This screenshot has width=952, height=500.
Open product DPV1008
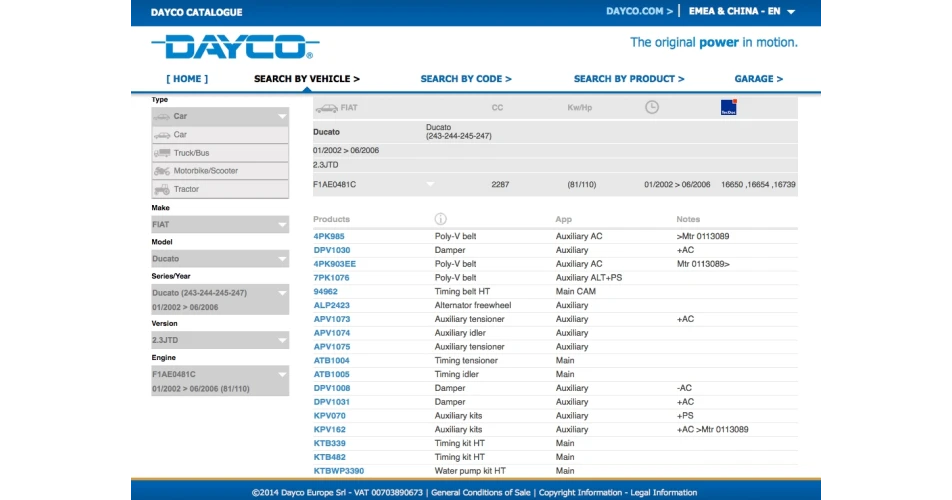click(x=332, y=388)
